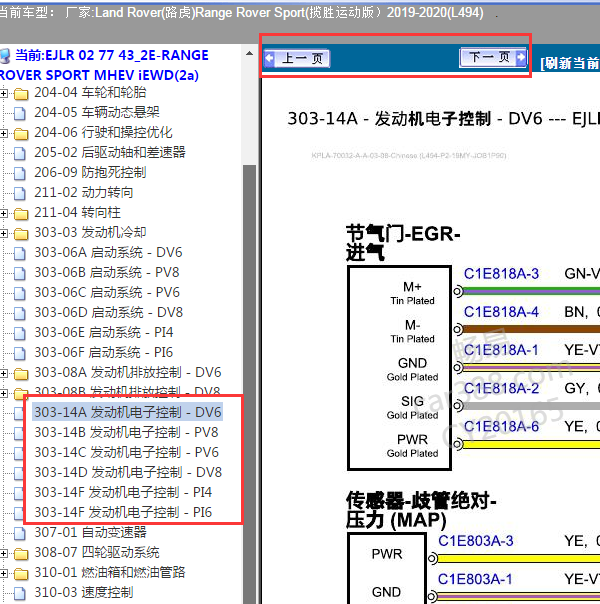Click the tree panel vertical scrollbar thumb

(x=250, y=383)
